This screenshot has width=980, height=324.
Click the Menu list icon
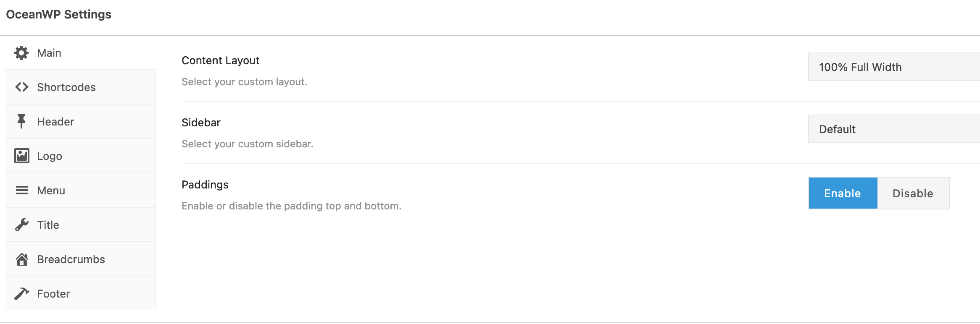coord(21,190)
